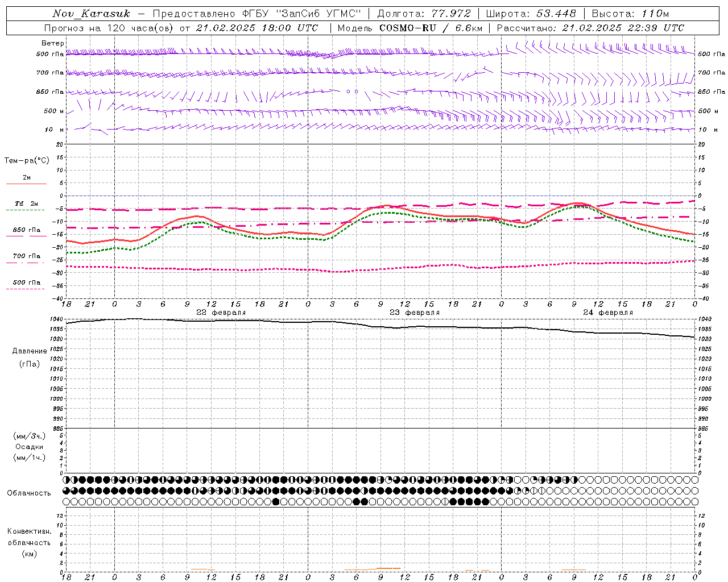Click the (км) convective cloud unit label
This screenshot has height=582, width=728.
(x=29, y=554)
